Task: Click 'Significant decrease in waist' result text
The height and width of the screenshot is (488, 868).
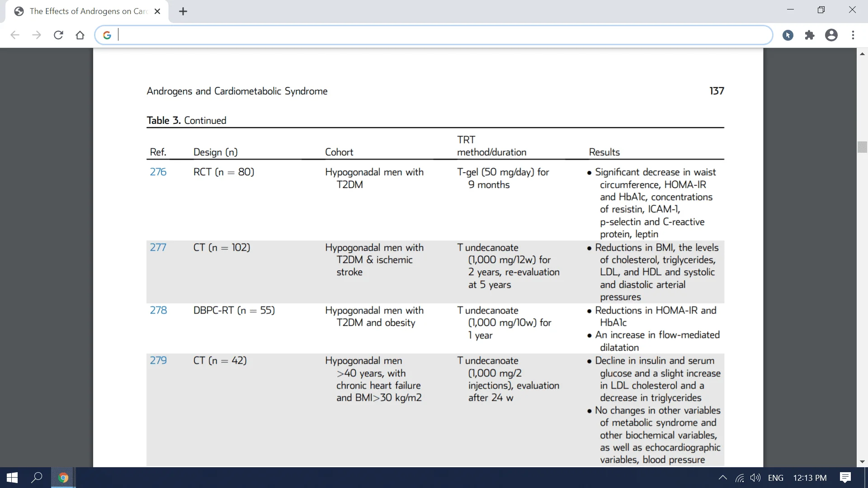Action: point(655,172)
